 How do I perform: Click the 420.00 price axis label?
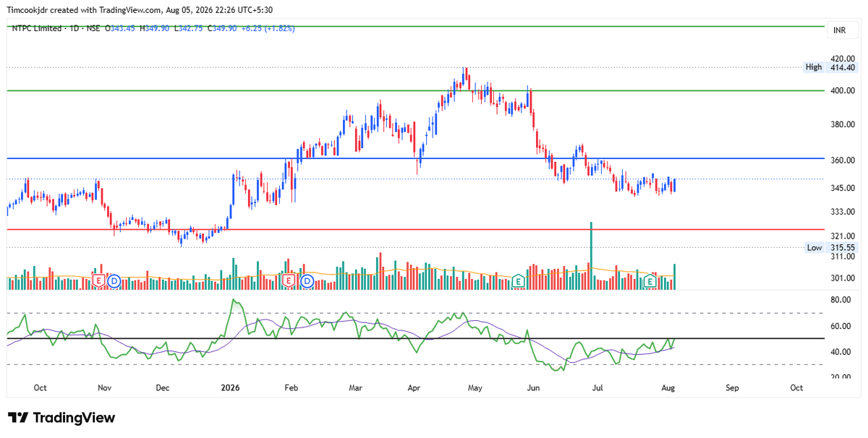pos(843,59)
